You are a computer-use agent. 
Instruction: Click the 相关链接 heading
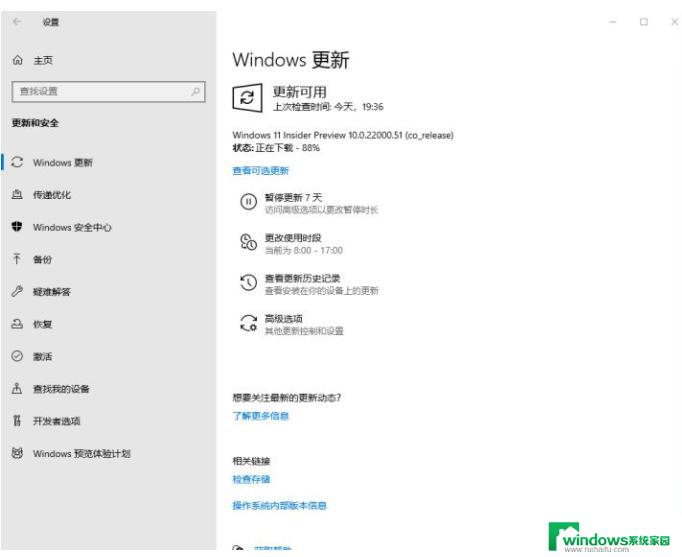[251, 461]
